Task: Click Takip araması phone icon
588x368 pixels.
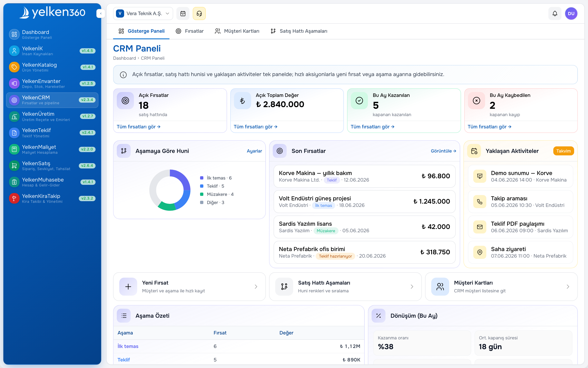Action: coord(480,202)
